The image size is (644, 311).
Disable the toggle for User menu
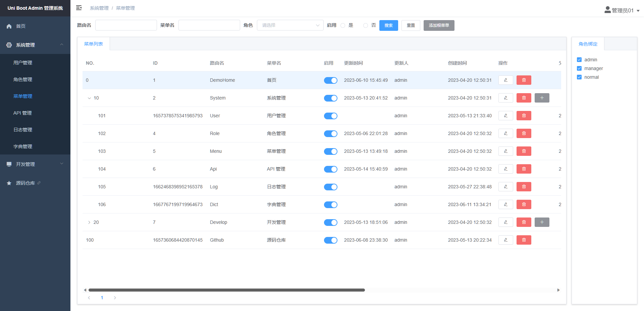[330, 116]
